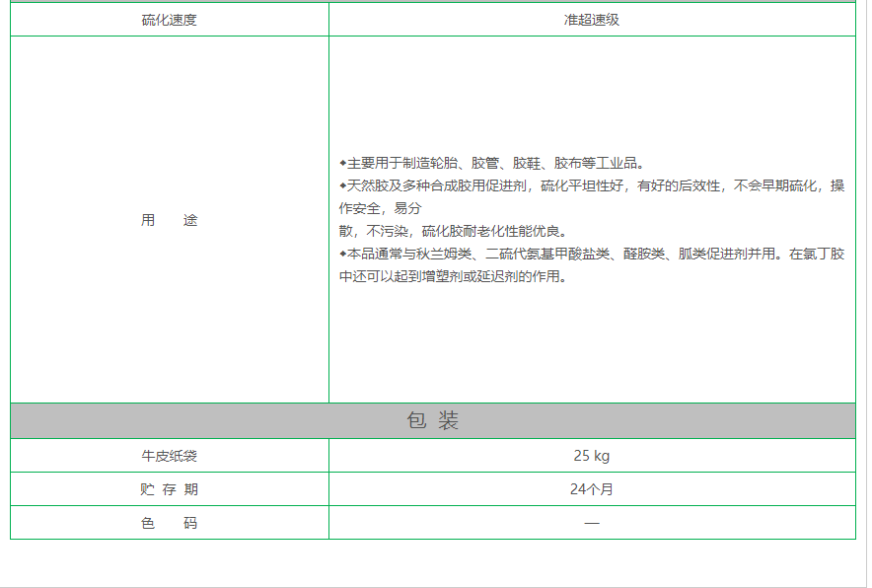Image resolution: width=872 pixels, height=588 pixels.
Task: Click the 牛皮纸袋 label cell
Action: tap(169, 456)
